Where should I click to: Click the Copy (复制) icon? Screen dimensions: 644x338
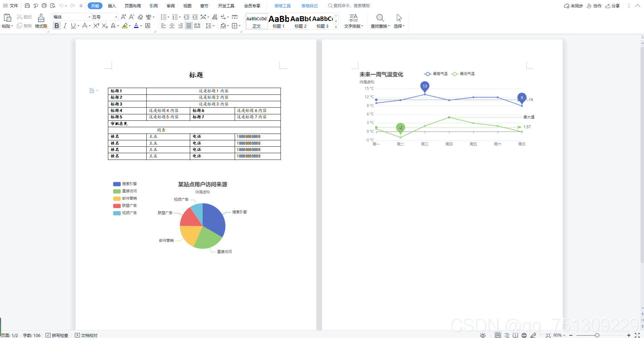tap(20, 26)
